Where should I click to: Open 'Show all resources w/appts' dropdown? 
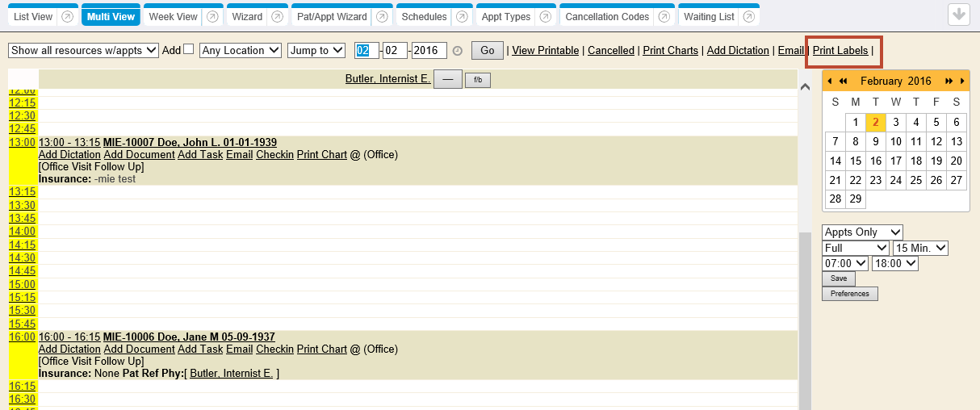point(83,50)
